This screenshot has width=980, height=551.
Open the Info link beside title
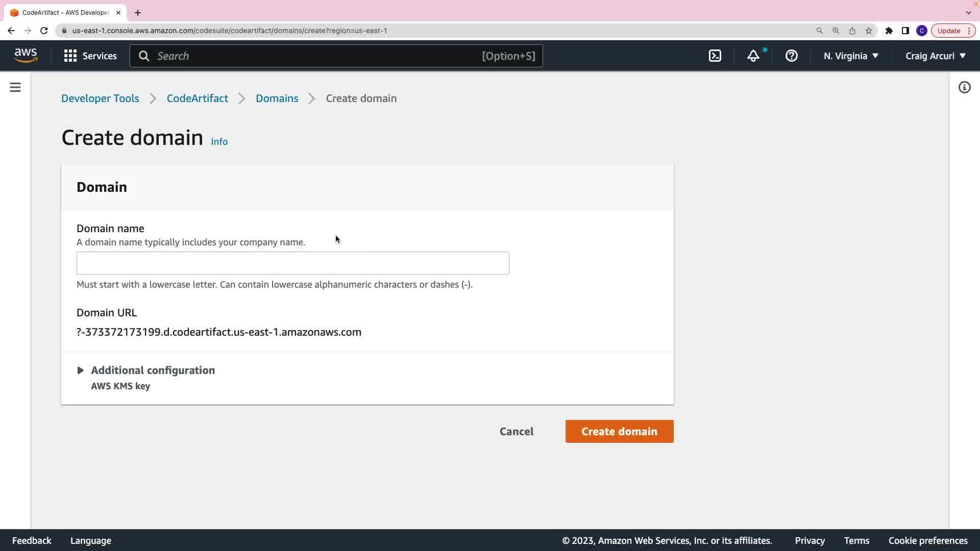[219, 142]
